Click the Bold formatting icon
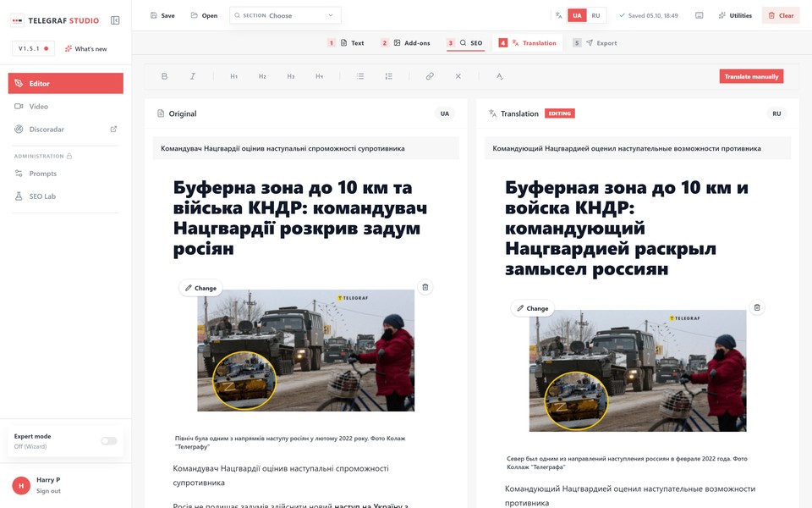812x508 pixels. [164, 76]
